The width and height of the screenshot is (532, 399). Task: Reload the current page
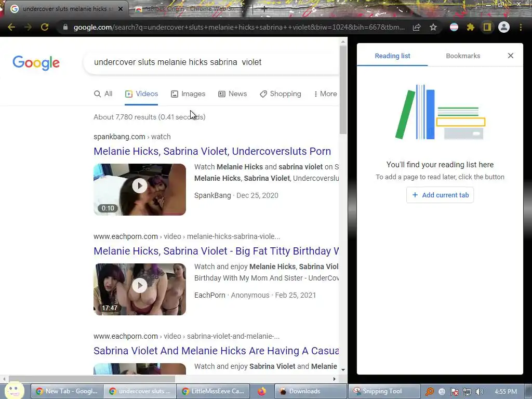coord(45,27)
